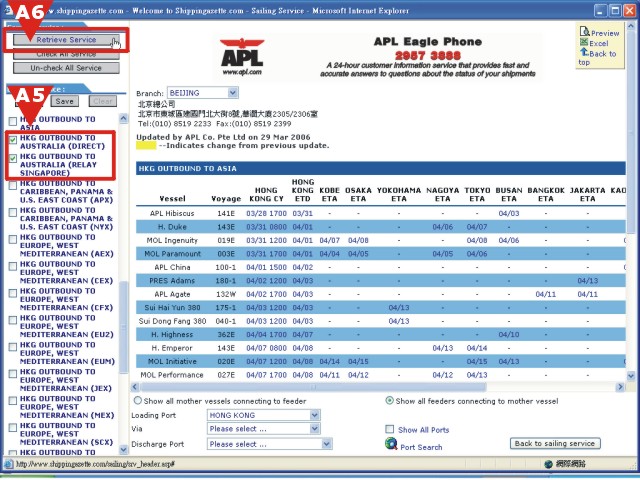Toggle the Show All Ports checkbox

(x=390, y=429)
